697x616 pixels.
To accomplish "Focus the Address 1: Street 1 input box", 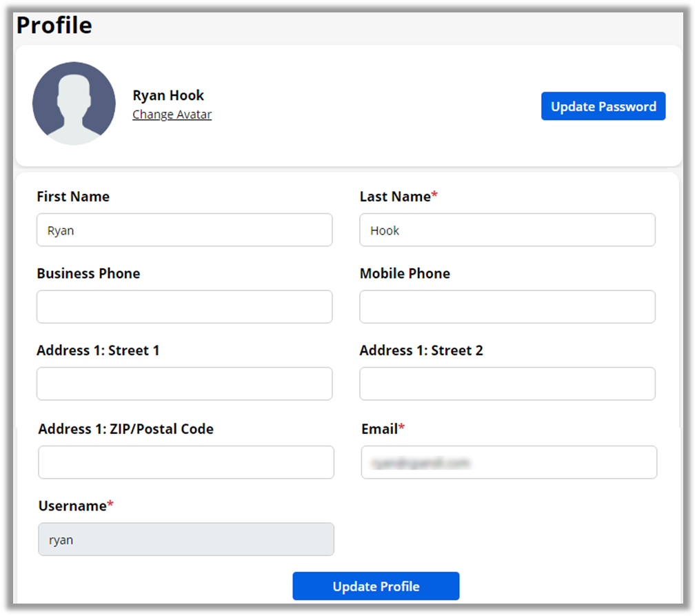I will point(184,384).
